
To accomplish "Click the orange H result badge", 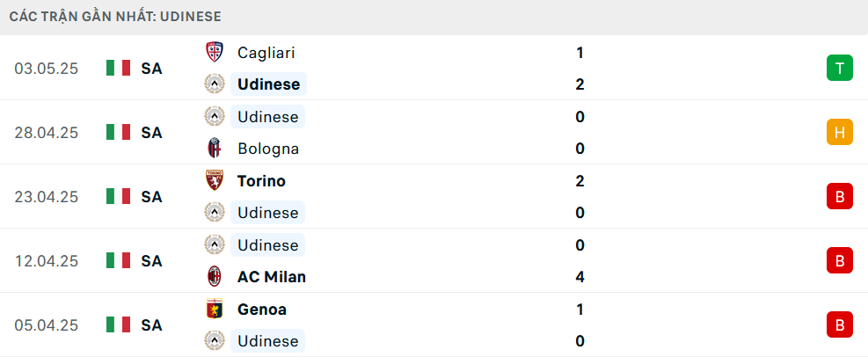I will (x=840, y=132).
